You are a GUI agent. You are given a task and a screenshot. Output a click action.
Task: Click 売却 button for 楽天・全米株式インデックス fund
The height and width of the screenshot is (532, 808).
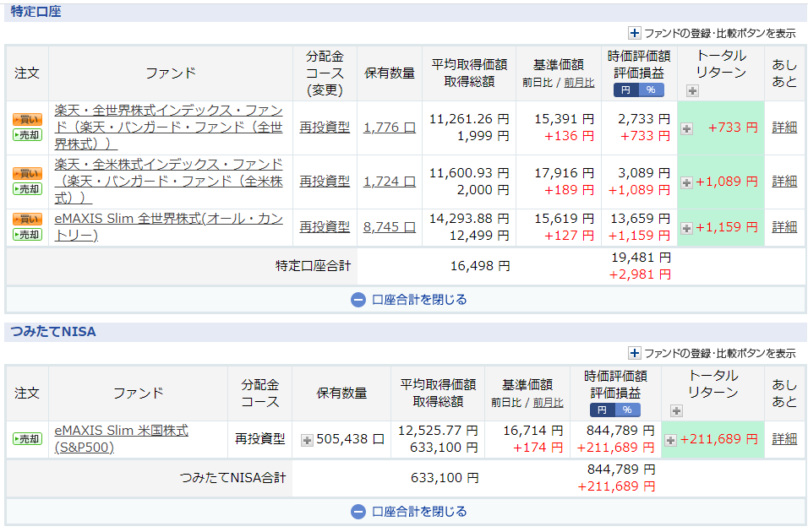coord(27,189)
